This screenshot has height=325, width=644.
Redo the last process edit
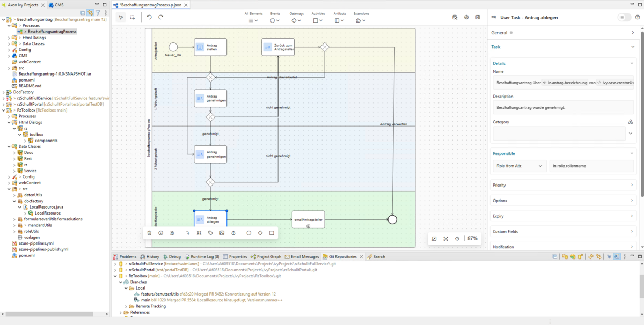160,17
